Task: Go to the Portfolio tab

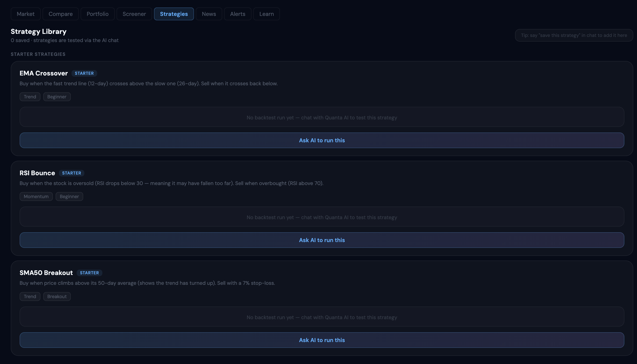Action: click(97, 14)
